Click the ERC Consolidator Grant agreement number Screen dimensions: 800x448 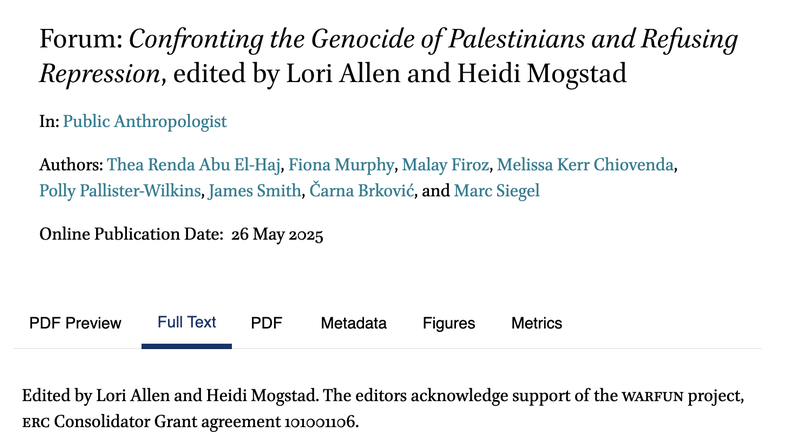tap(319, 422)
